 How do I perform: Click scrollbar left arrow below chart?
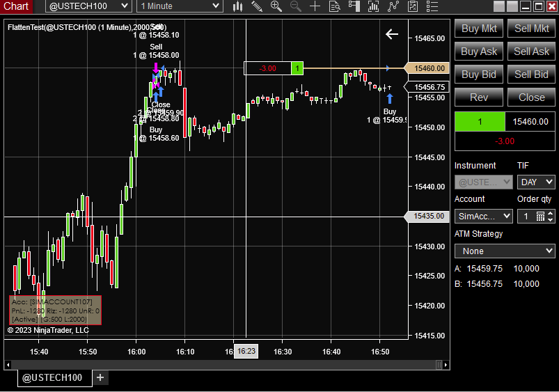(8, 365)
